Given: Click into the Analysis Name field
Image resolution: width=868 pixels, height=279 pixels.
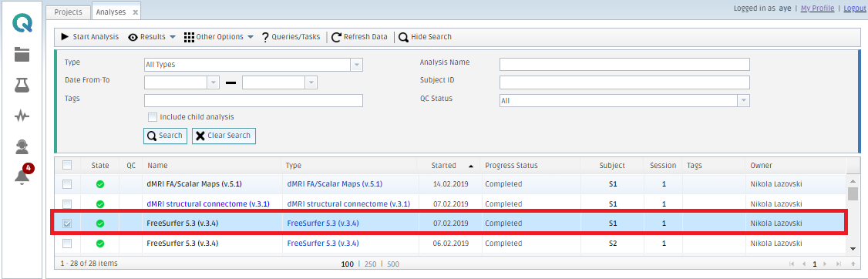Looking at the screenshot, I should [624, 64].
